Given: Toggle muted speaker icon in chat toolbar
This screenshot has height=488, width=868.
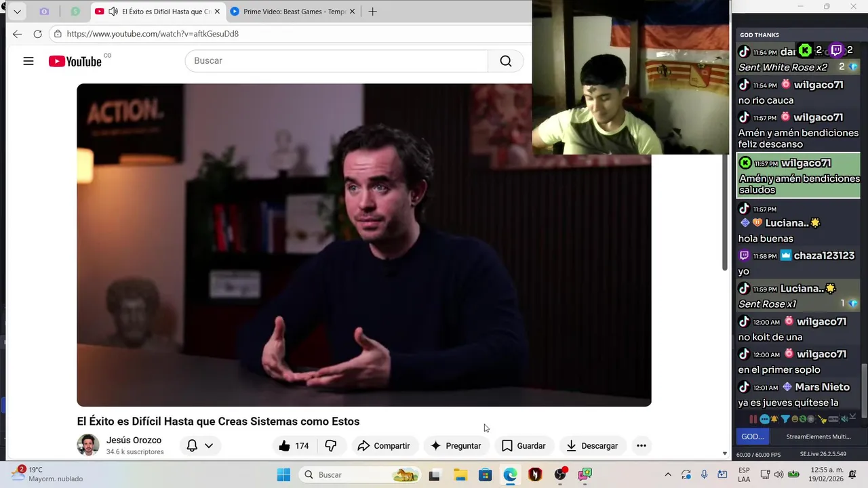Looking at the screenshot, I should click(844, 419).
